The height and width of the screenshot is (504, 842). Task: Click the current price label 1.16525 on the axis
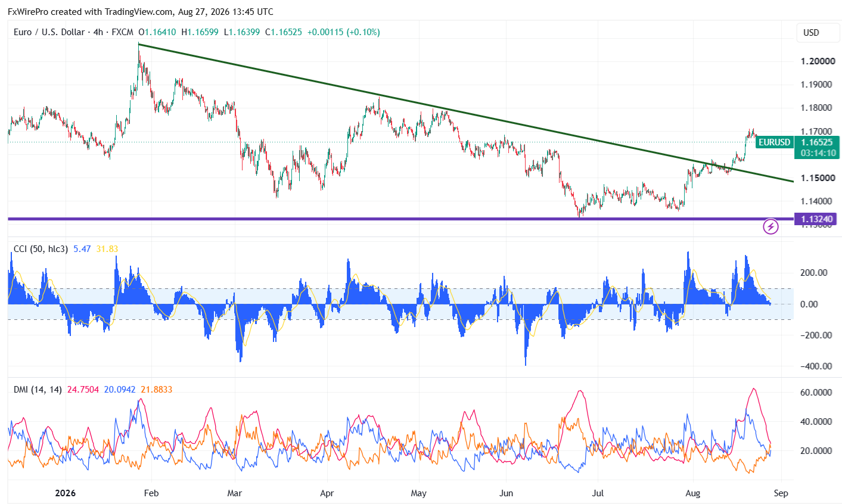817,142
